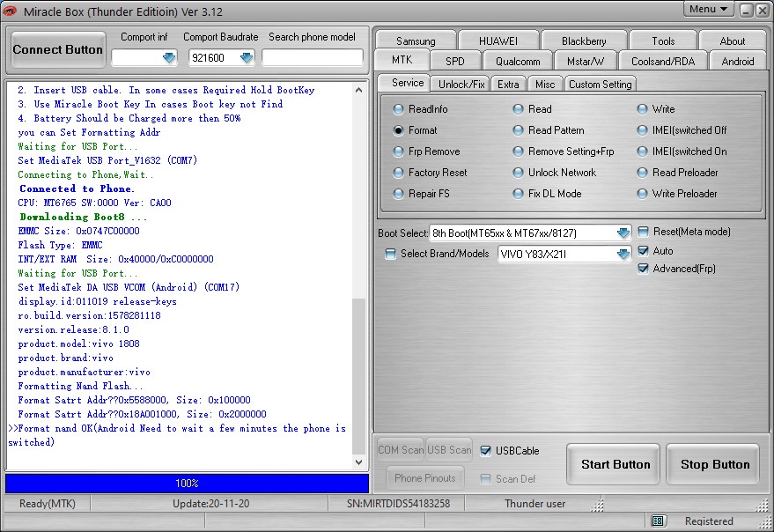774x532 pixels.
Task: Click the Ready(MTK) status text
Action: tap(48, 504)
